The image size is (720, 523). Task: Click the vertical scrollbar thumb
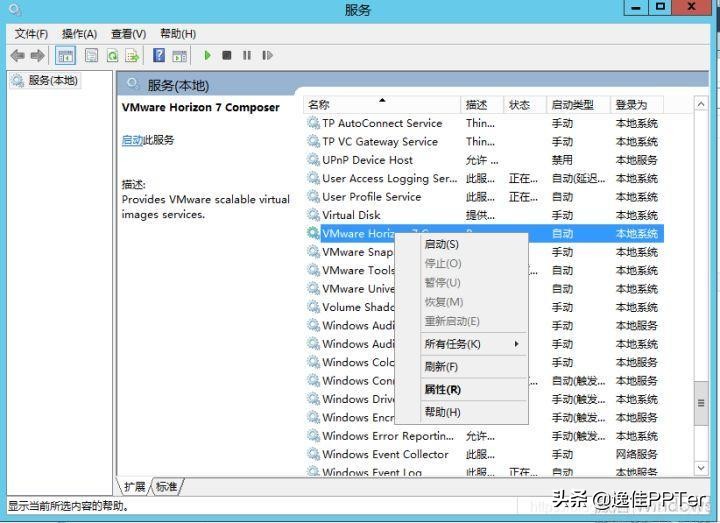[701, 403]
